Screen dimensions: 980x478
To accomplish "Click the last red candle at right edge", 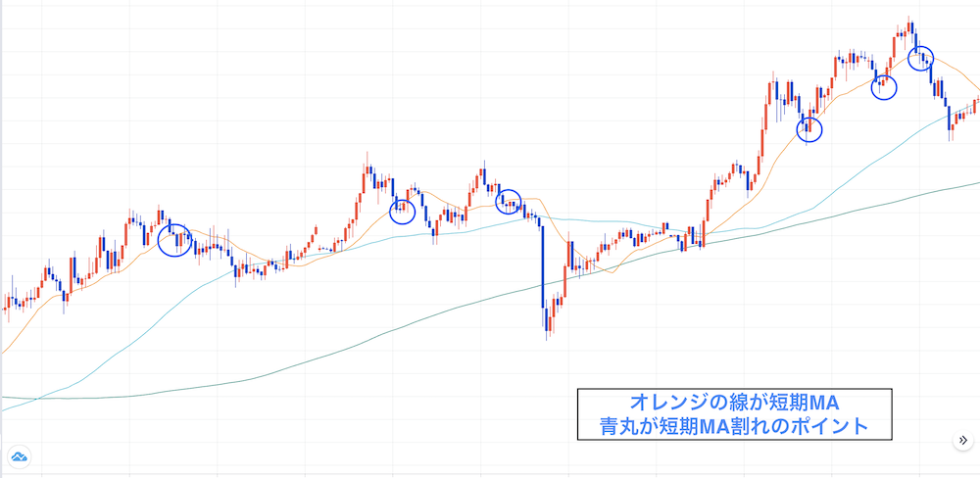I will (975, 104).
